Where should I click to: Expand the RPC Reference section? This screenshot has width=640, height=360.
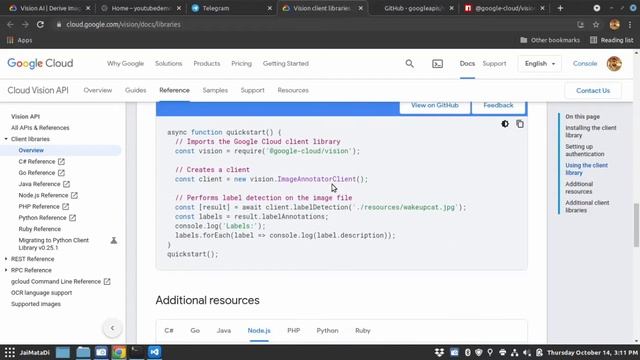6,270
